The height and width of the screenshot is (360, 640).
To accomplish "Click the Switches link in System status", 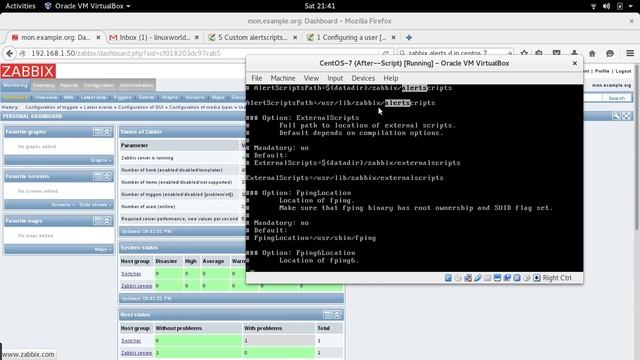I will (x=131, y=273).
